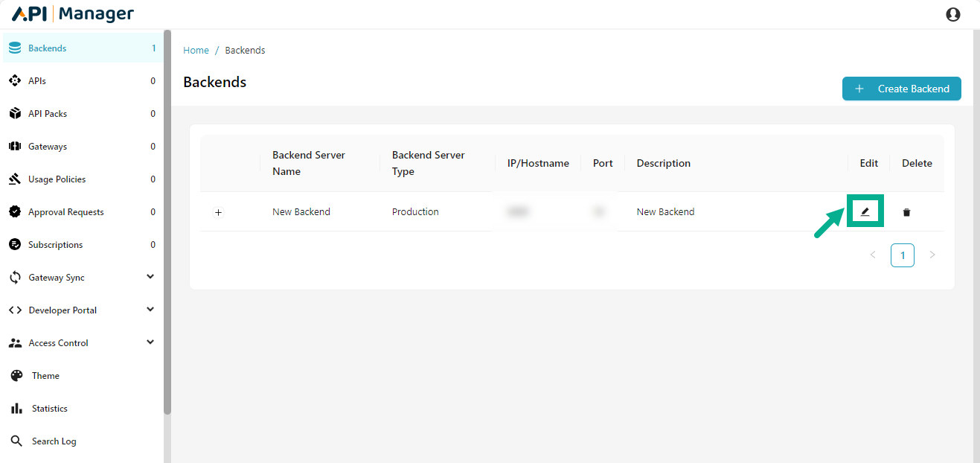The image size is (980, 463).
Task: Open the Backends breadcrumb item
Action: (x=245, y=50)
